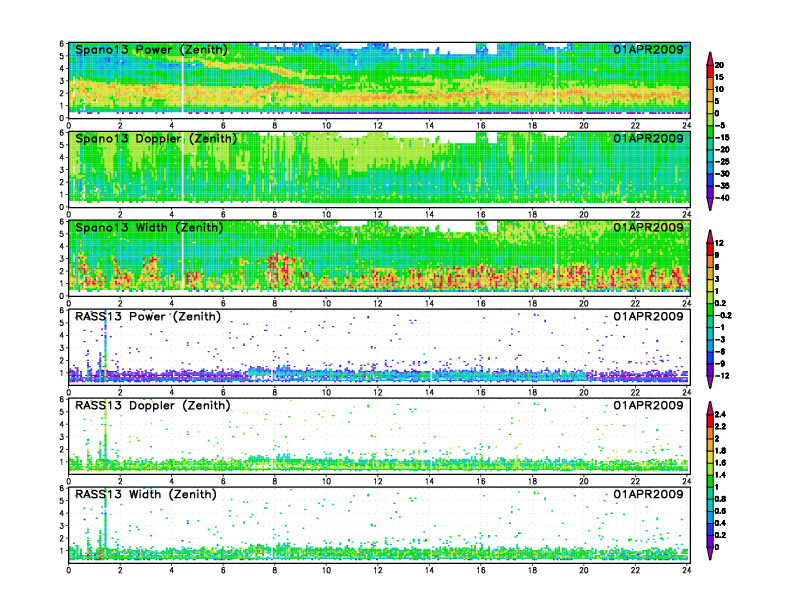
Task: Click the 0.6 label on bottom colorbar
Action: pyautogui.click(x=720, y=511)
